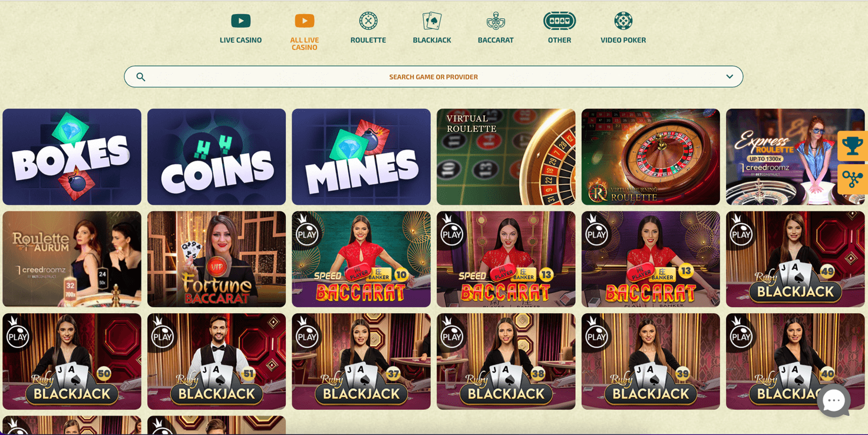Click the magnifier search icon
The image size is (868, 435).
(141, 77)
